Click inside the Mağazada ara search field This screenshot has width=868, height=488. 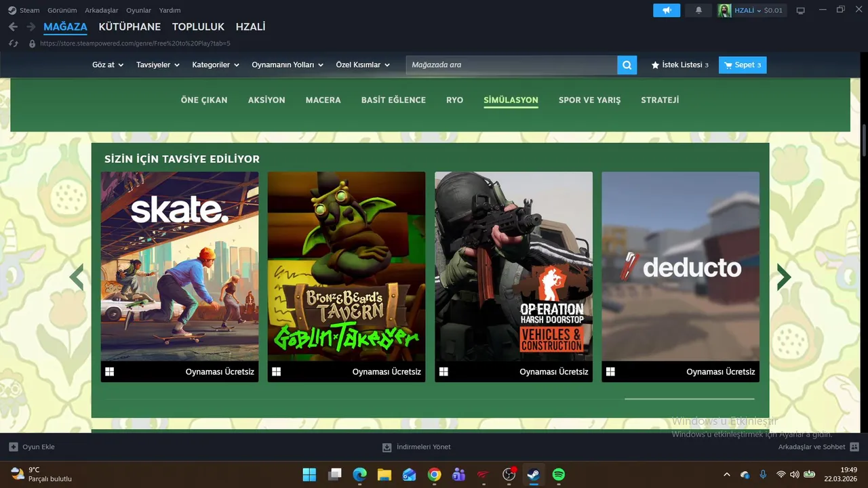point(512,65)
